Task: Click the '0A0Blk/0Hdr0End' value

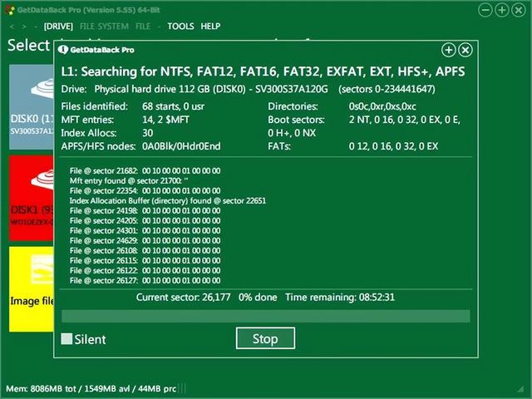Action: [181, 146]
